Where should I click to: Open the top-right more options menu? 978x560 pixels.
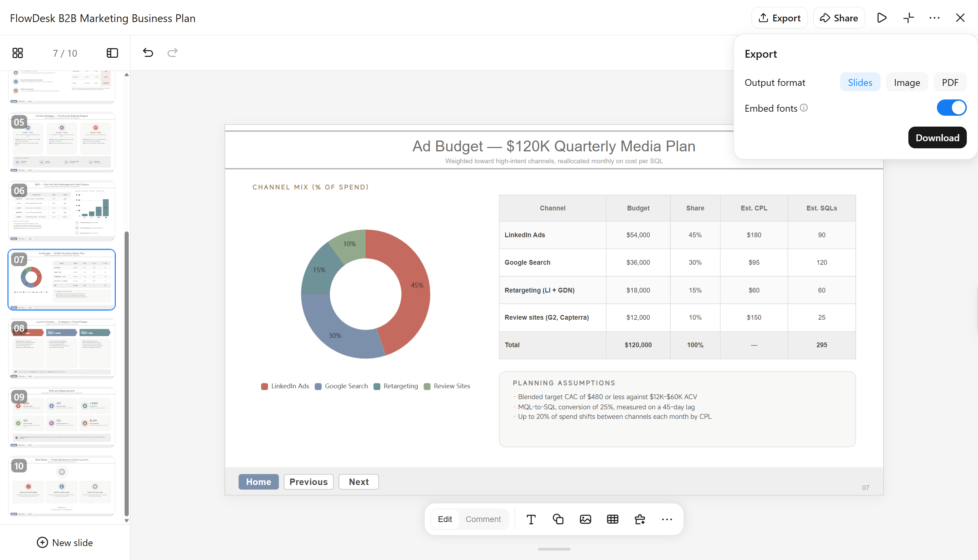click(x=934, y=18)
